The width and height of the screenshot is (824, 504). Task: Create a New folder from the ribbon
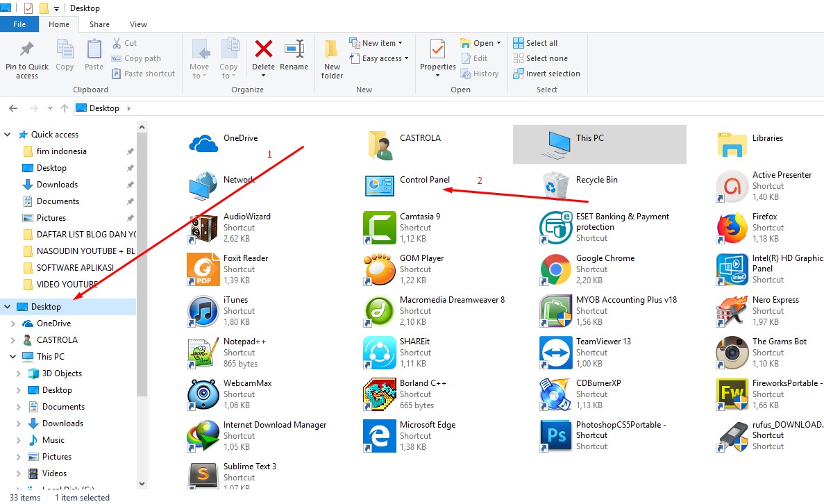(x=332, y=59)
